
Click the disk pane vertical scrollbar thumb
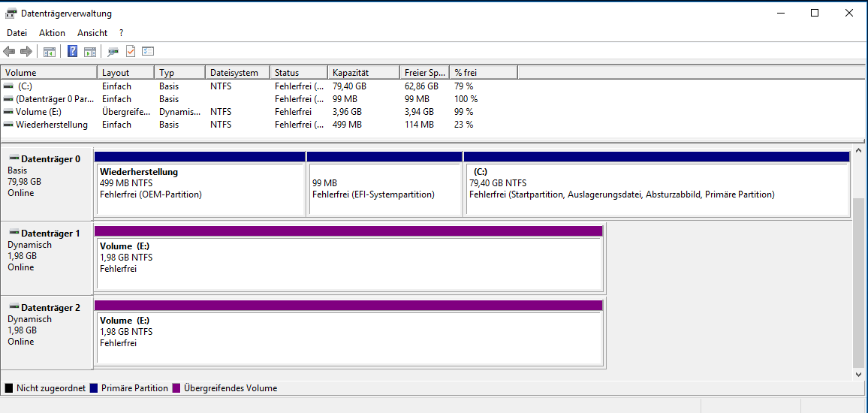pyautogui.click(x=859, y=282)
